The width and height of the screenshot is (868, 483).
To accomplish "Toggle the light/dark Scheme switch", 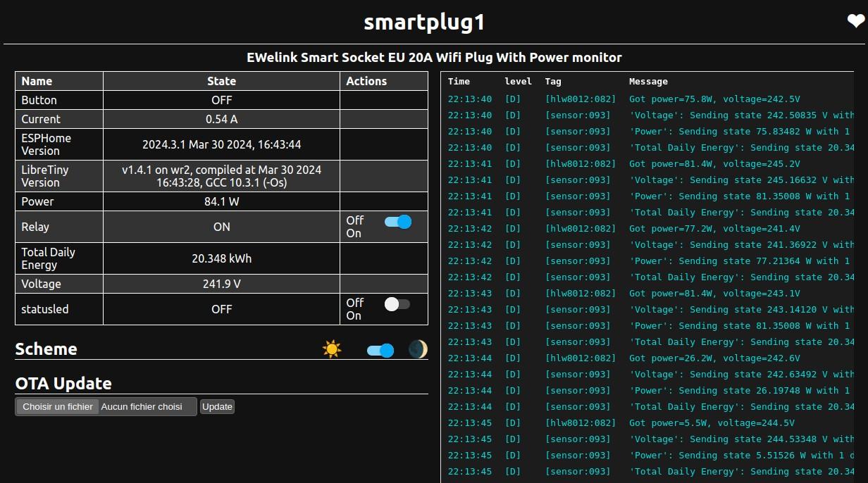I will 380,350.
